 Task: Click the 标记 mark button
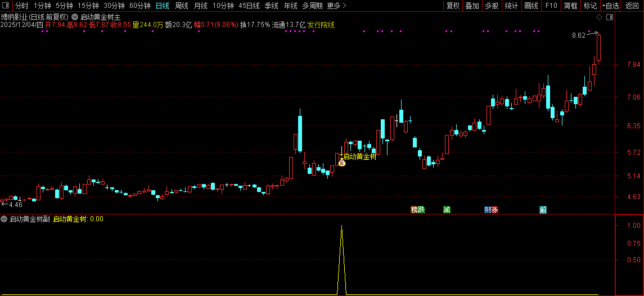590,6
